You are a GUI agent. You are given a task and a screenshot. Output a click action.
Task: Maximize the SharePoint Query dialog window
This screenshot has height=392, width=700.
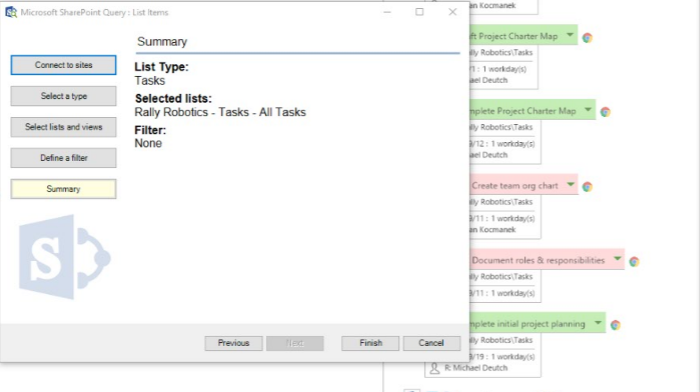[419, 12]
